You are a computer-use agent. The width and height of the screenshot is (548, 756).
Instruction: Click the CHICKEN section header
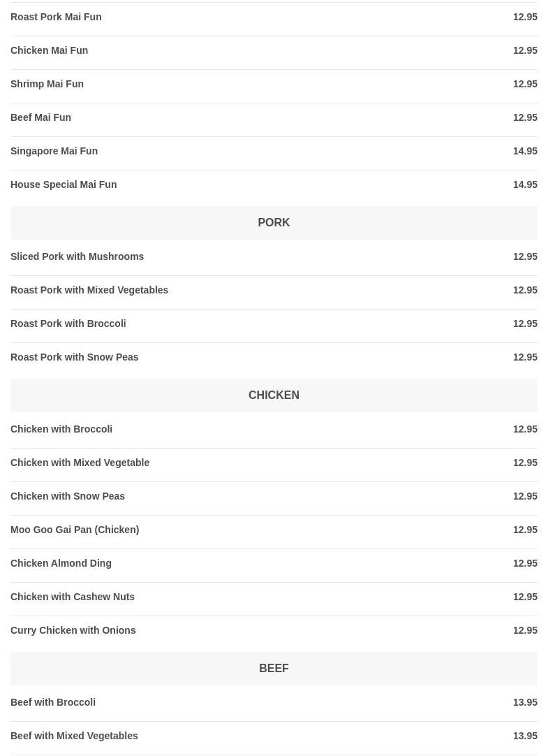point(274,395)
